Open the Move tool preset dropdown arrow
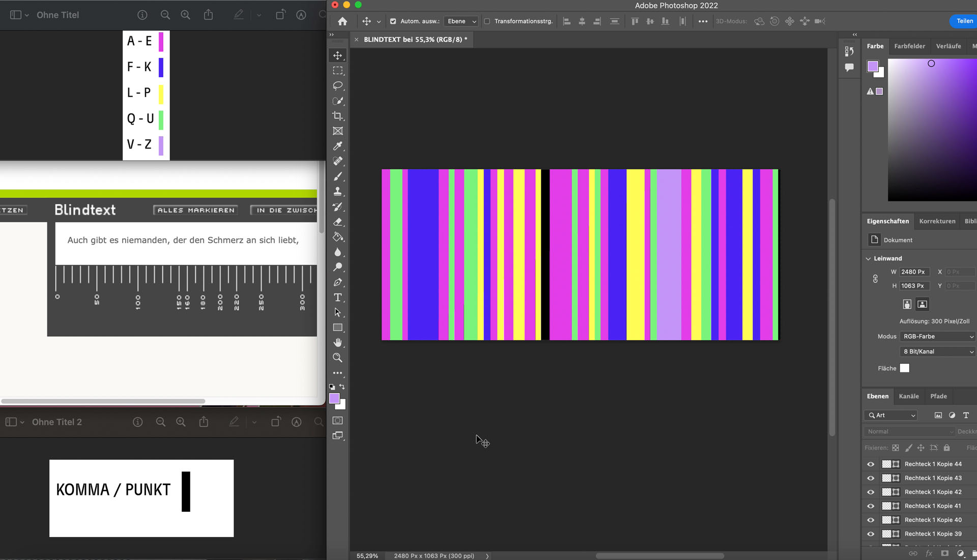Image resolution: width=977 pixels, height=560 pixels. pyautogui.click(x=379, y=22)
